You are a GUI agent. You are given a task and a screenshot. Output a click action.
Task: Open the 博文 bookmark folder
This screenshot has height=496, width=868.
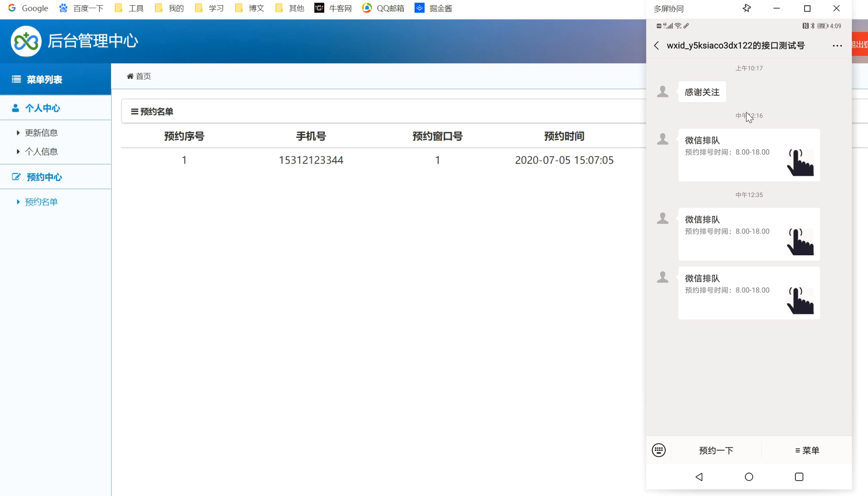[250, 8]
